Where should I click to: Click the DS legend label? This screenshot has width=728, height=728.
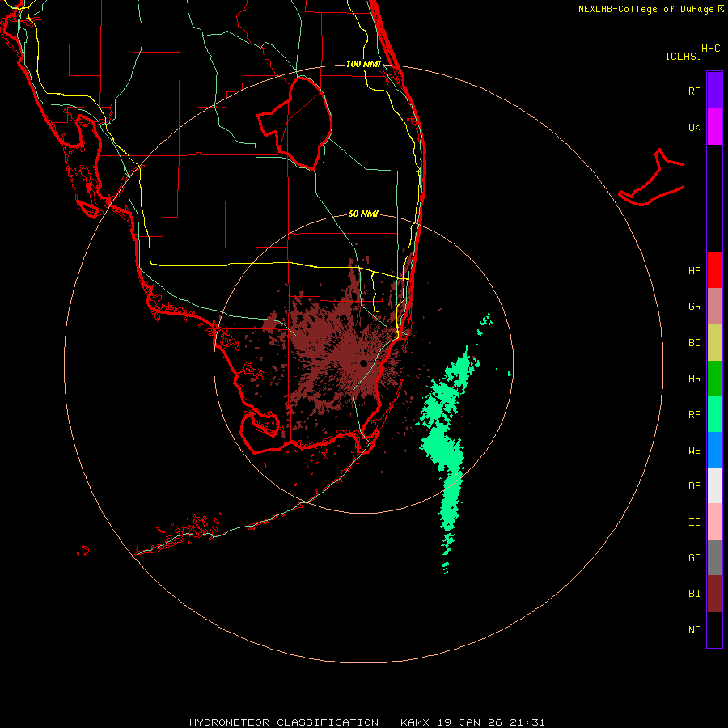click(x=694, y=485)
